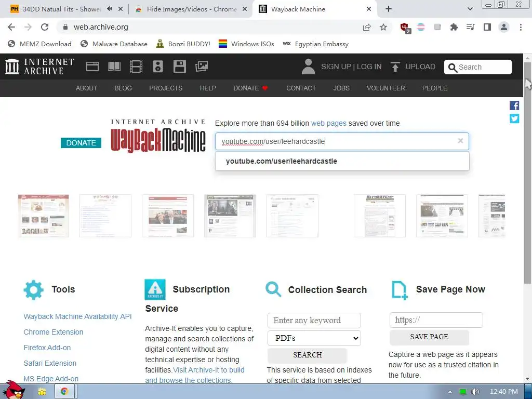The height and width of the screenshot is (399, 532).
Task: Click the teal DONATE button
Action: pyautogui.click(x=81, y=143)
